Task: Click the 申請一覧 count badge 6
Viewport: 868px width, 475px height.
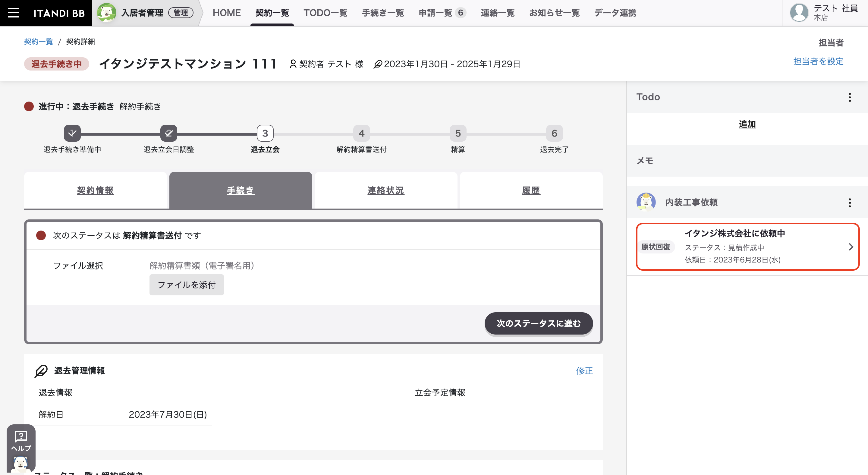Action: click(x=460, y=13)
